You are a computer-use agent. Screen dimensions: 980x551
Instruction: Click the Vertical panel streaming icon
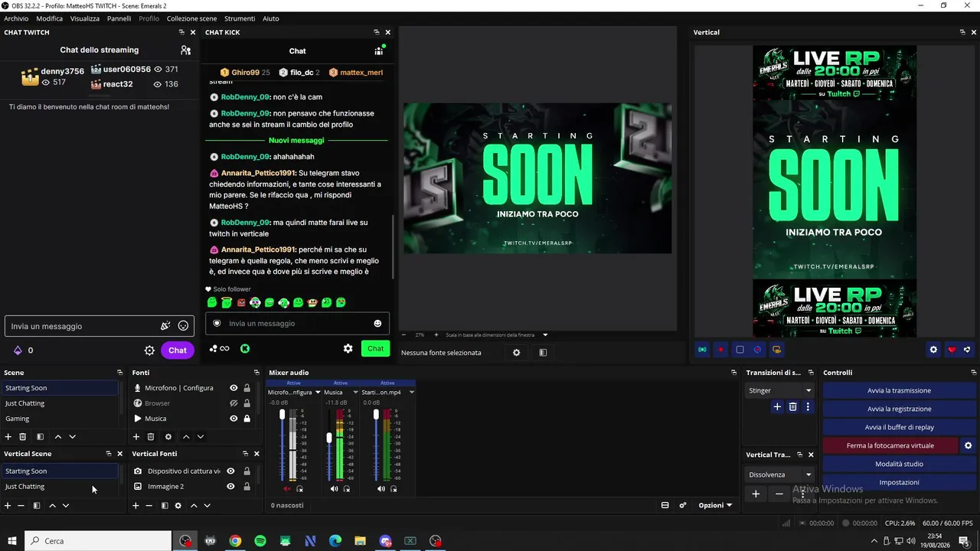pos(702,350)
